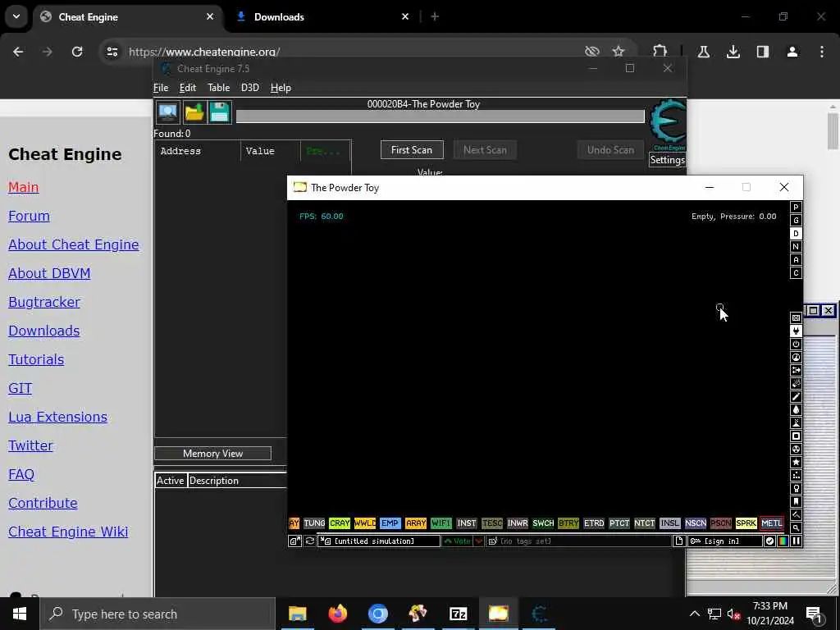The image size is (840, 630).
Task: Click the Vote up button
Action: coord(458,541)
